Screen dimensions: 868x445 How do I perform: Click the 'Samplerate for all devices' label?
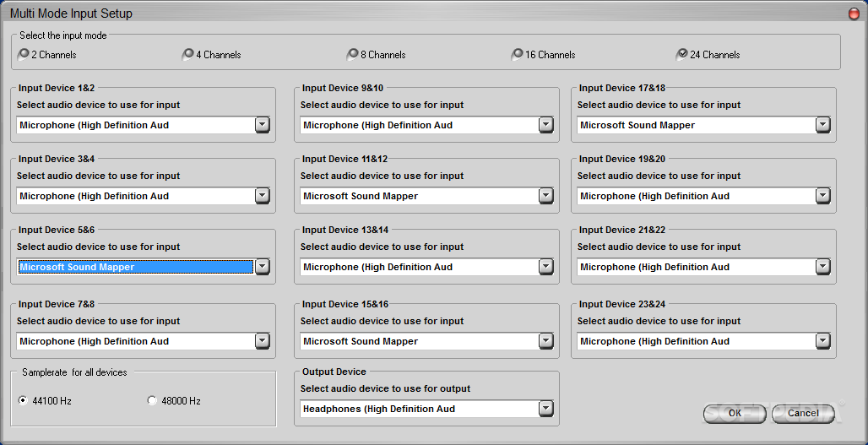(75, 372)
